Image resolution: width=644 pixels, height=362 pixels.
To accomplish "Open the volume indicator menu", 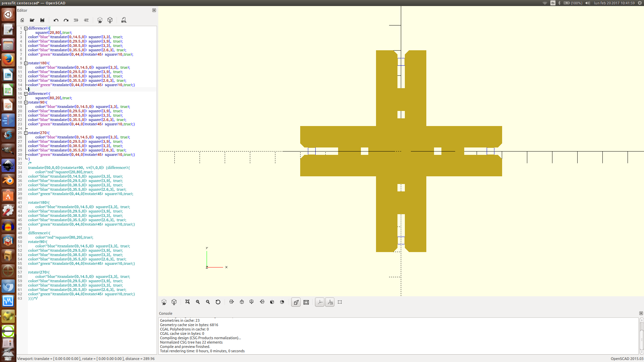I will point(588,3).
